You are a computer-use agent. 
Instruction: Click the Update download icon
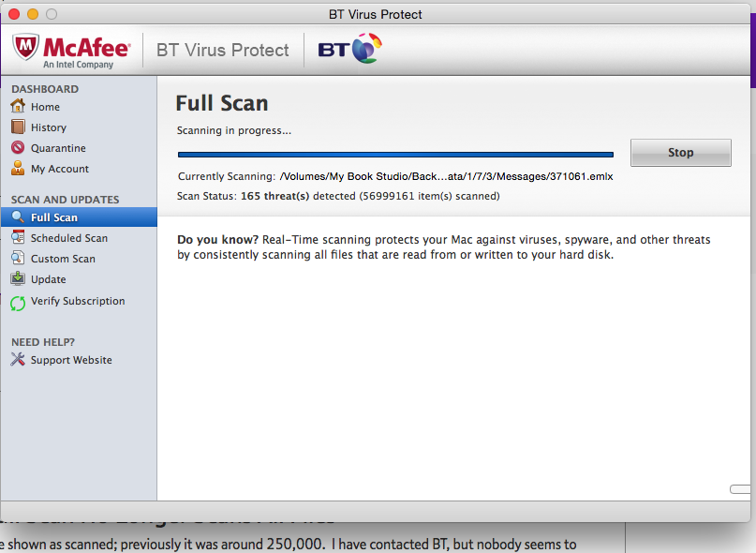(18, 279)
